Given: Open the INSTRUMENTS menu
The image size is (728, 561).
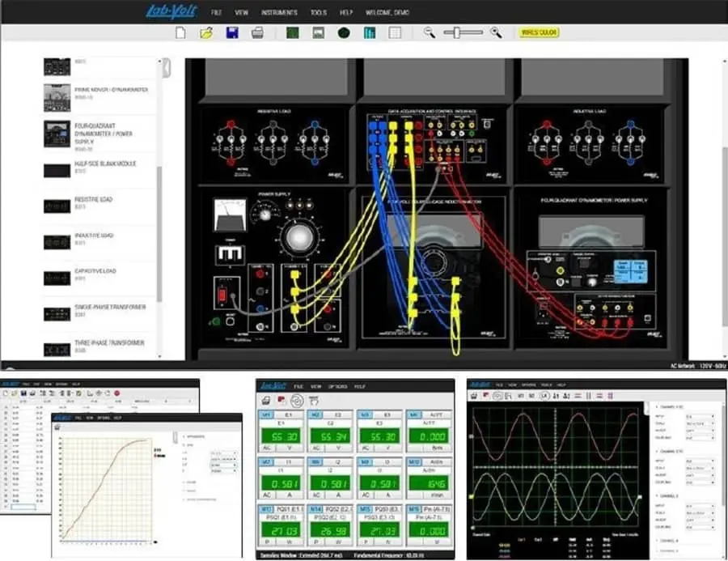Looking at the screenshot, I should coord(279,13).
